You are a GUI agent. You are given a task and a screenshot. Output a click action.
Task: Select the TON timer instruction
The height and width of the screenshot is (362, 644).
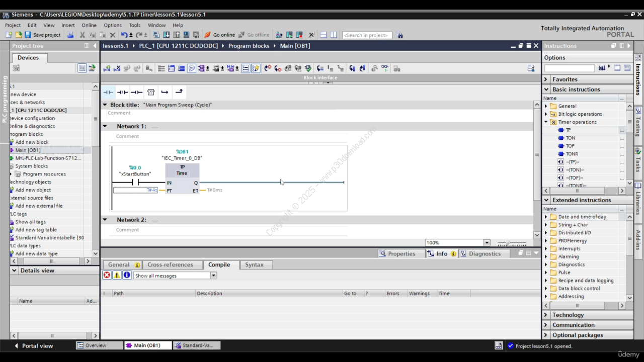(x=570, y=138)
